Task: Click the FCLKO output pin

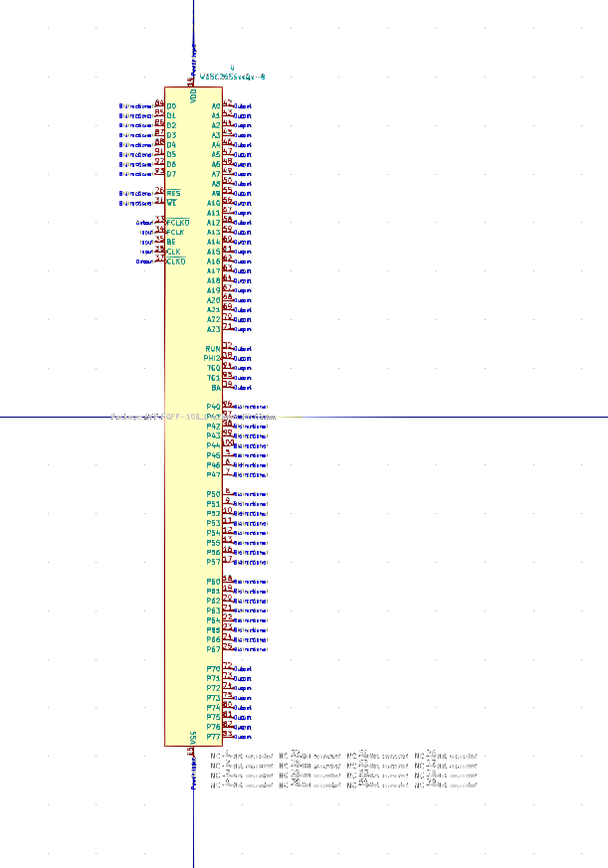Action: point(159,222)
